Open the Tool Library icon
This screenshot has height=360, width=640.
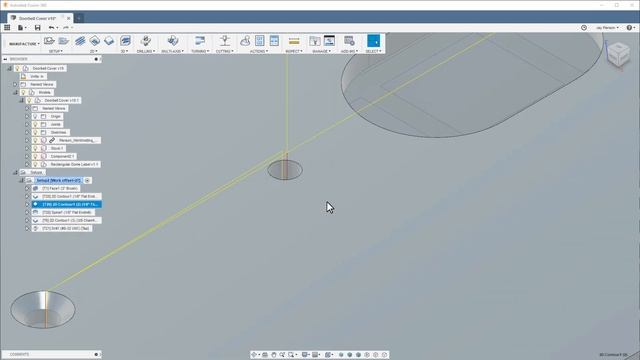pyautogui.click(x=315, y=40)
